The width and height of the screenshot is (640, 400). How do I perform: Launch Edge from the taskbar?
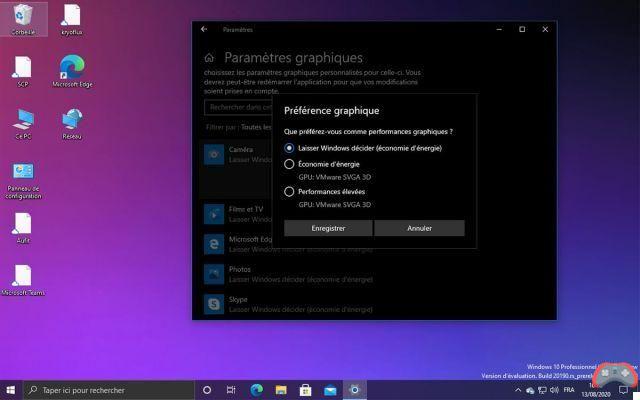coord(257,390)
